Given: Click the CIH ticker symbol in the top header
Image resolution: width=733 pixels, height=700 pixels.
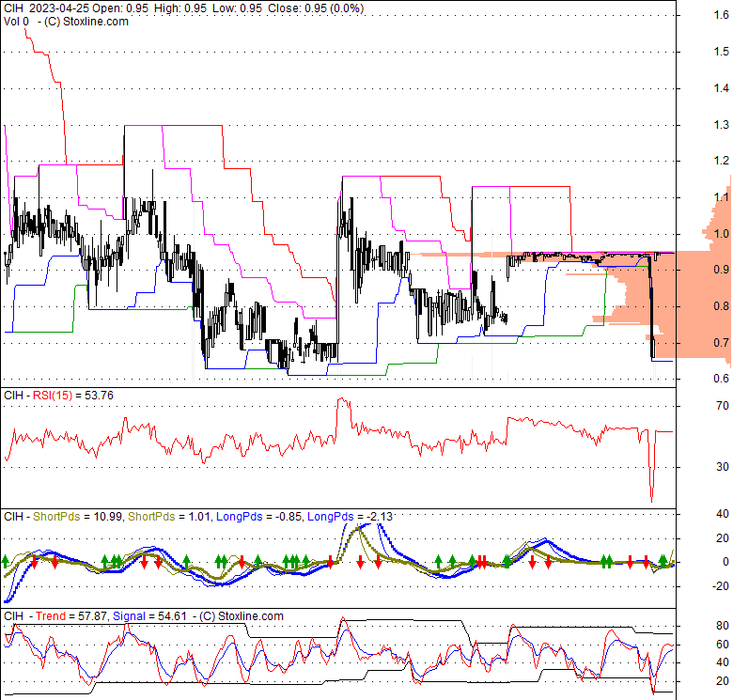Looking at the screenshot, I should click(x=13, y=8).
